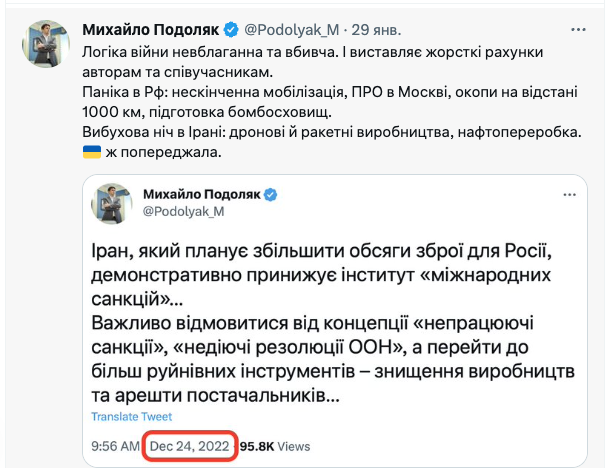Click the verified badge in the quoted tweet
Screen dimensions: 607x468
tap(271, 194)
